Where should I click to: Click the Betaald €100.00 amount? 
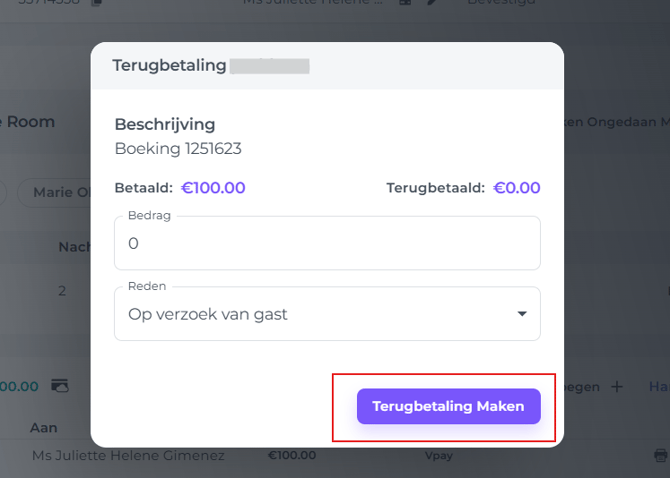click(x=212, y=188)
